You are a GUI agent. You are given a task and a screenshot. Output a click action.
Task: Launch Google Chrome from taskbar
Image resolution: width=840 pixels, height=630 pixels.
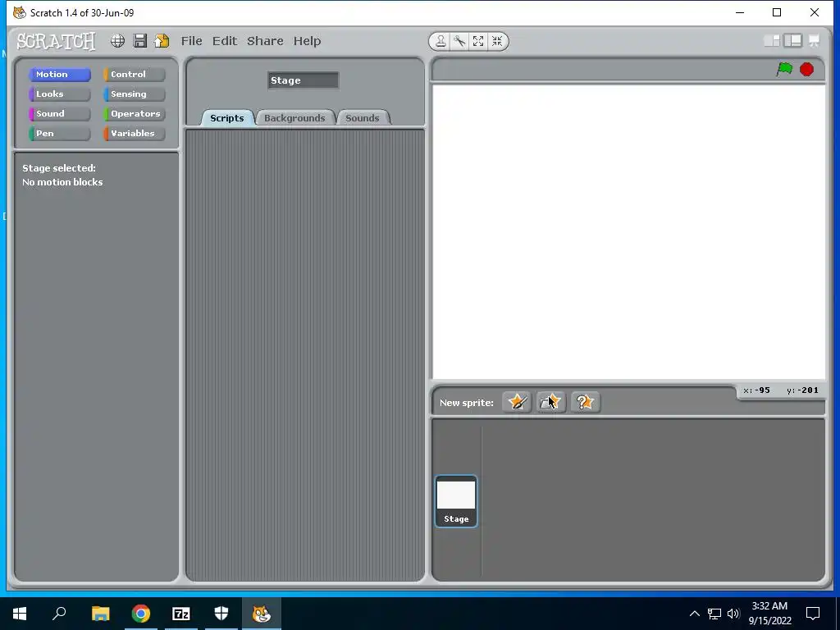pyautogui.click(x=141, y=614)
